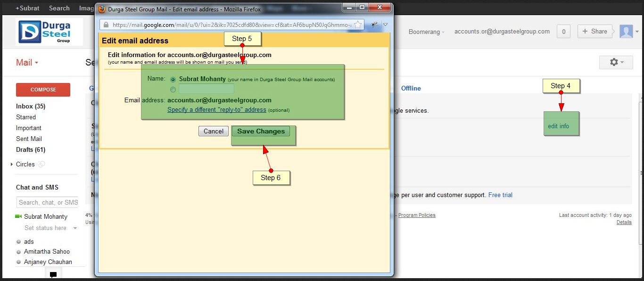644x281 pixels.
Task: Open the Program Policies link
Action: pos(417,215)
